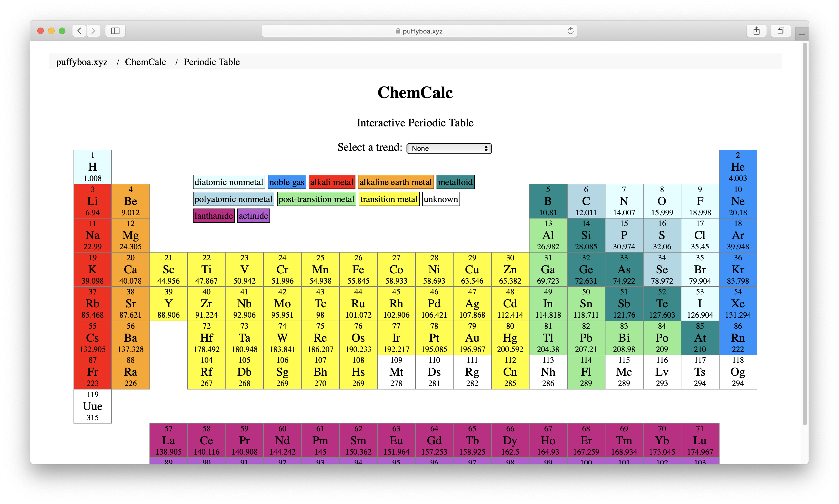Click the Silicon (Si) element cell
839x504 pixels.
coord(586,235)
